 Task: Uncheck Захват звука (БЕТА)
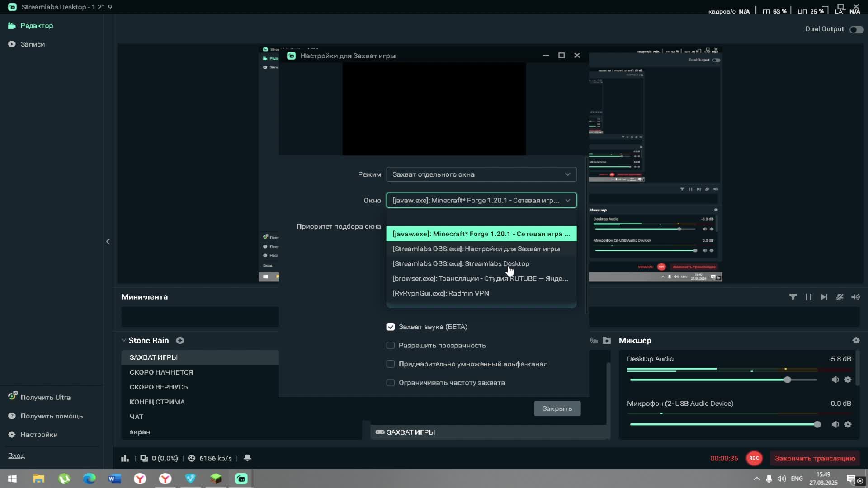tap(391, 327)
